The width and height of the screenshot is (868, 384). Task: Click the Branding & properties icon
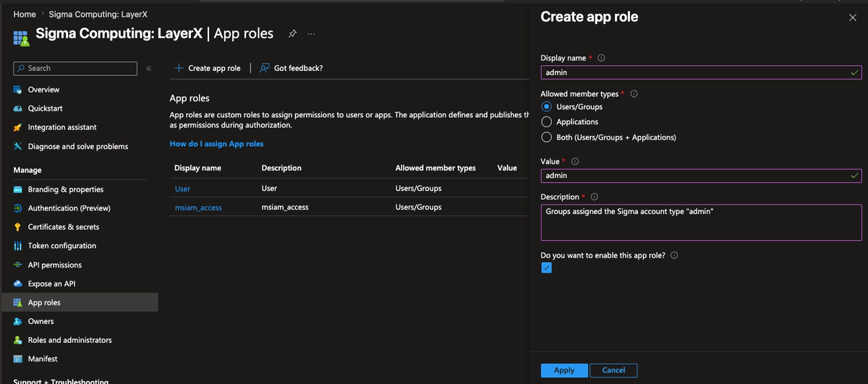click(18, 189)
